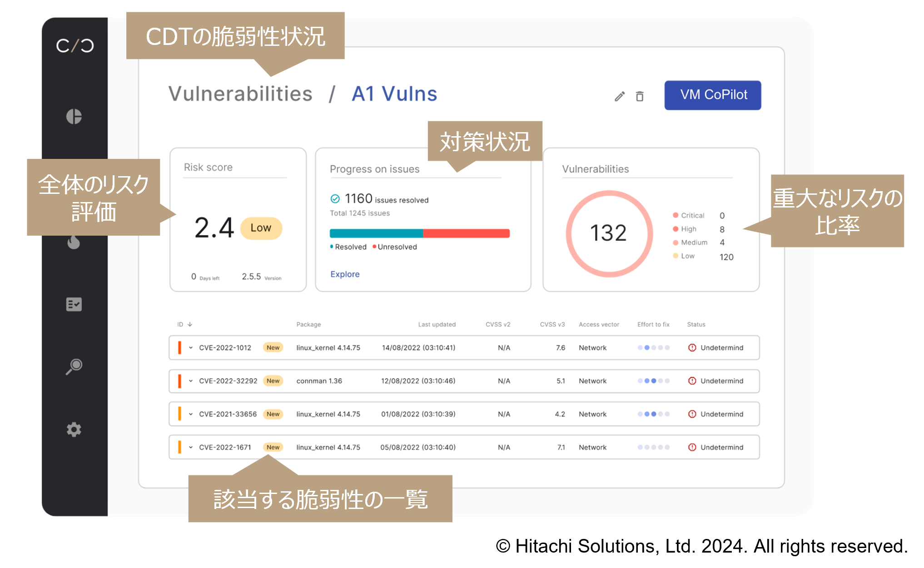924x568 pixels.
Task: Click the status warning icon for CVE-2022-1012
Action: pos(692,348)
